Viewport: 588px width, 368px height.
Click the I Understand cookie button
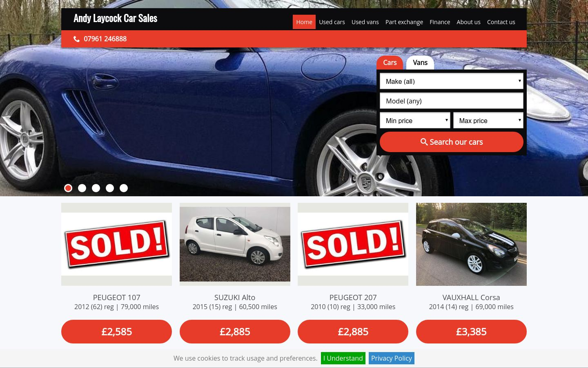(x=343, y=358)
